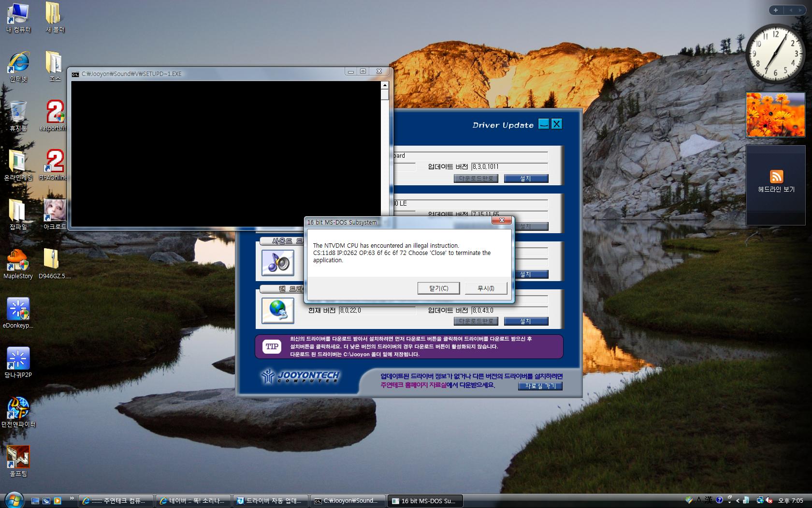This screenshot has height=508, width=812.
Task: Click the sidebar add gadget plus button
Action: (x=775, y=10)
